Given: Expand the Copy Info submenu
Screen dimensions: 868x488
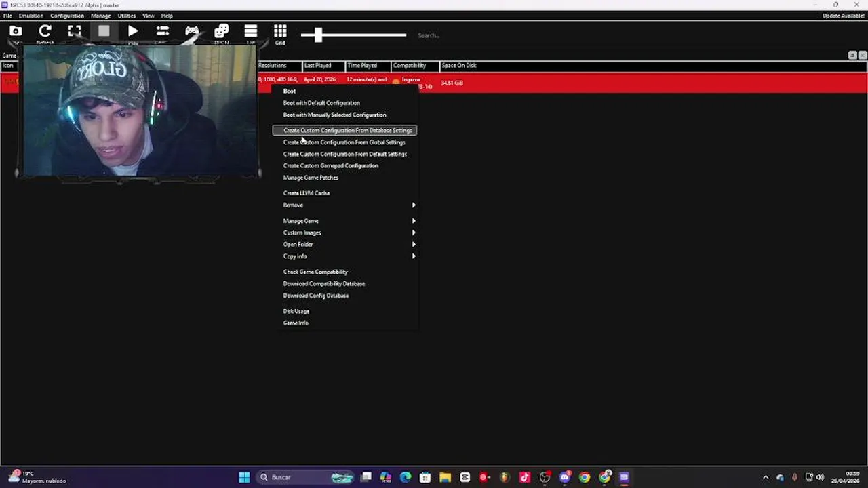Looking at the screenshot, I should pyautogui.click(x=345, y=256).
